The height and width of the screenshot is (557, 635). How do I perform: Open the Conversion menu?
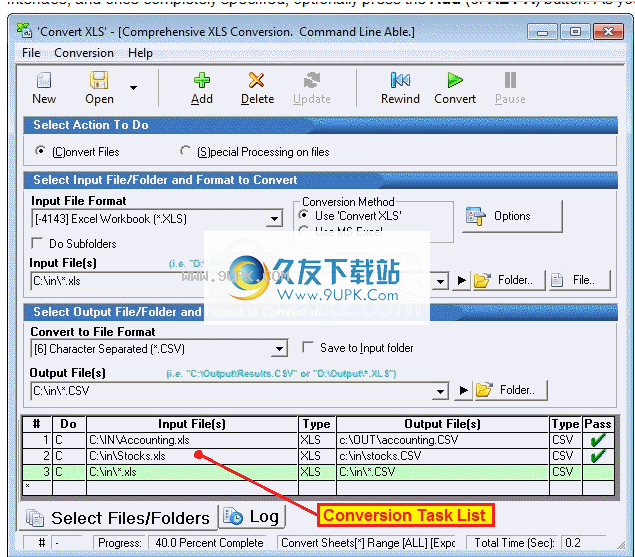tap(84, 53)
